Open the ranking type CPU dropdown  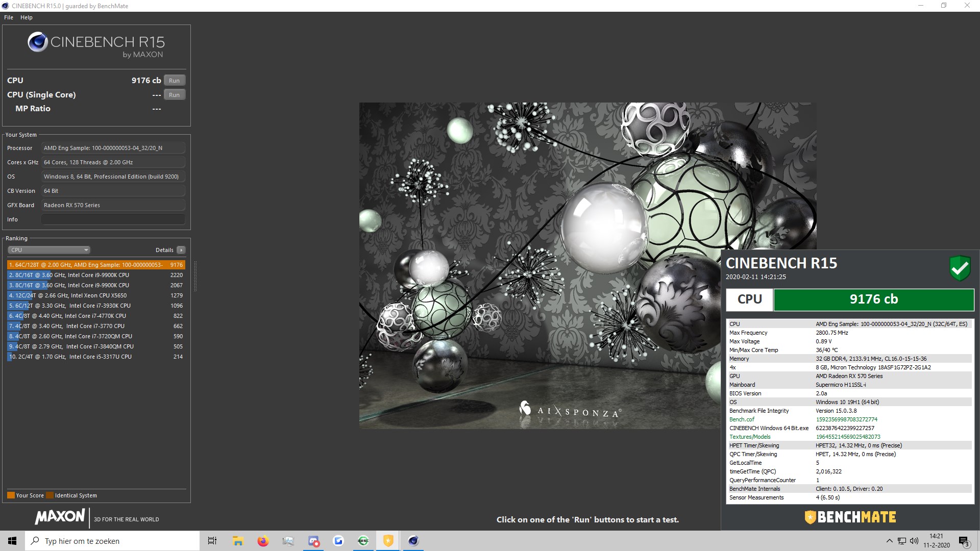pos(49,250)
